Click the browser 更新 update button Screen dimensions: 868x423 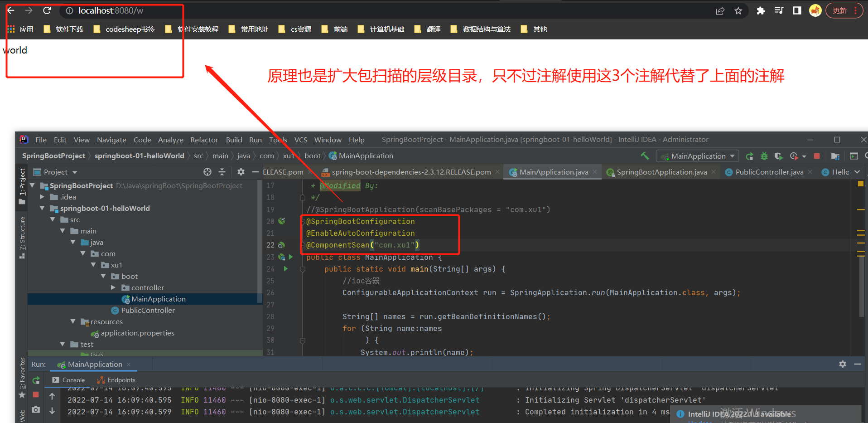point(844,10)
